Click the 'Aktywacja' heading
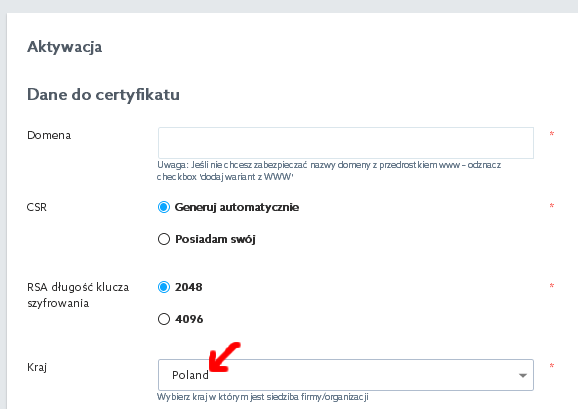 pos(65,47)
